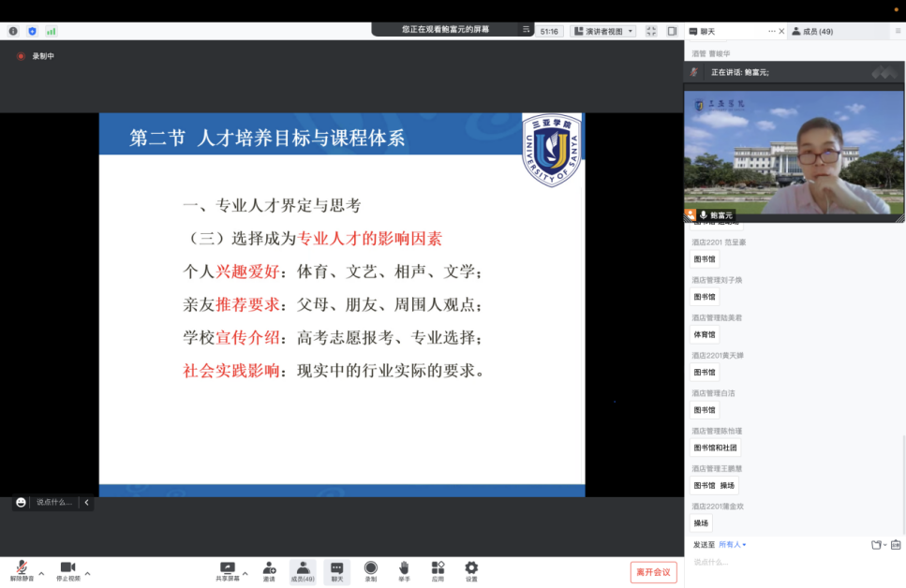
Task: Open the 所有人 recipient dropdown
Action: (732, 544)
